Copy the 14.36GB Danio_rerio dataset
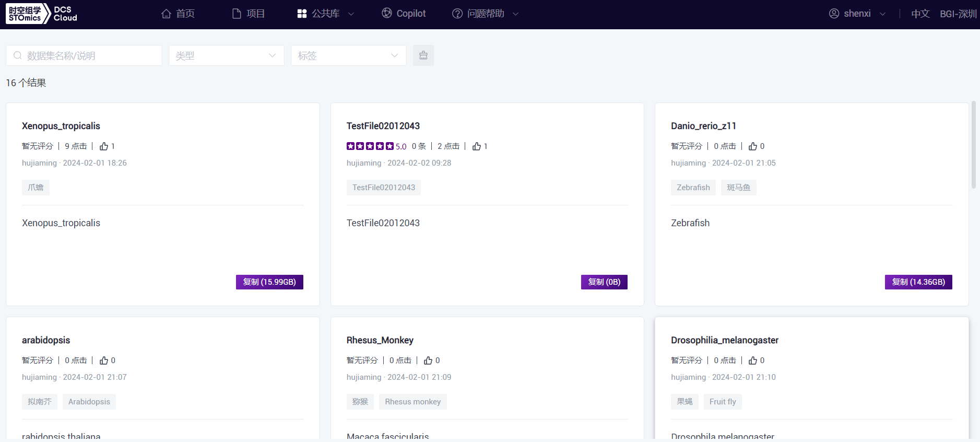This screenshot has width=980, height=442. [x=918, y=282]
